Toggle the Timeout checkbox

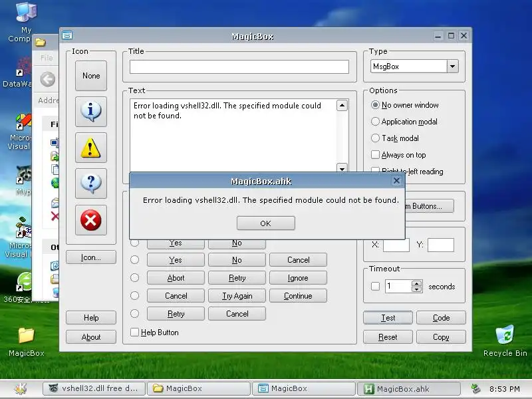375,287
